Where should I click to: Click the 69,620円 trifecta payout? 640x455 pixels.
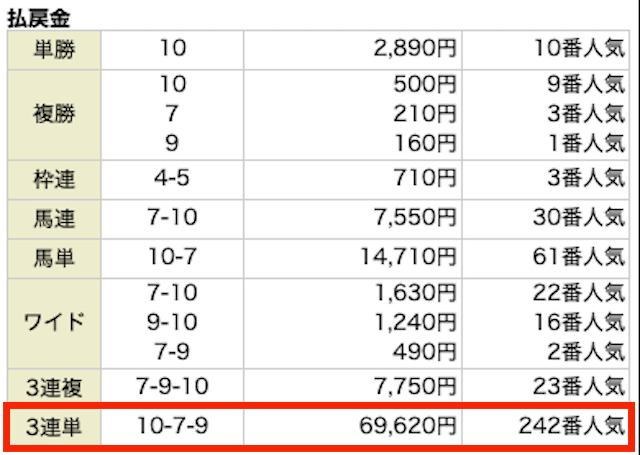[x=408, y=426]
